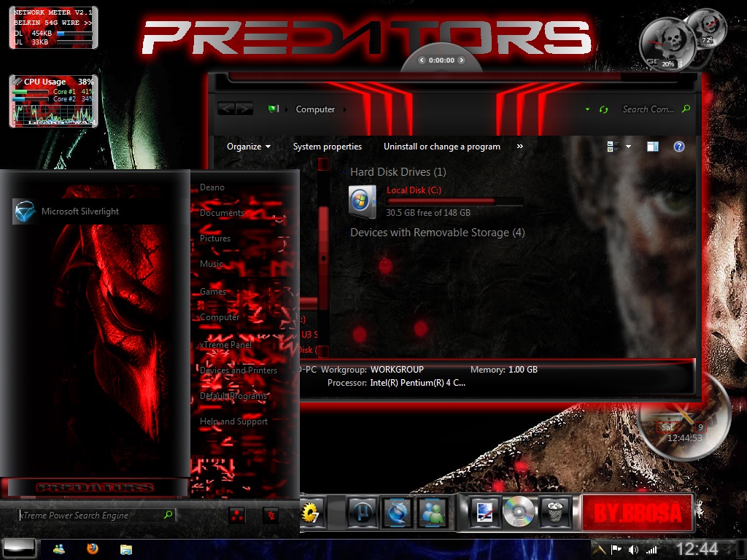Click arrow after Computer in breadcrumb
The image size is (747, 560).
coord(345,109)
